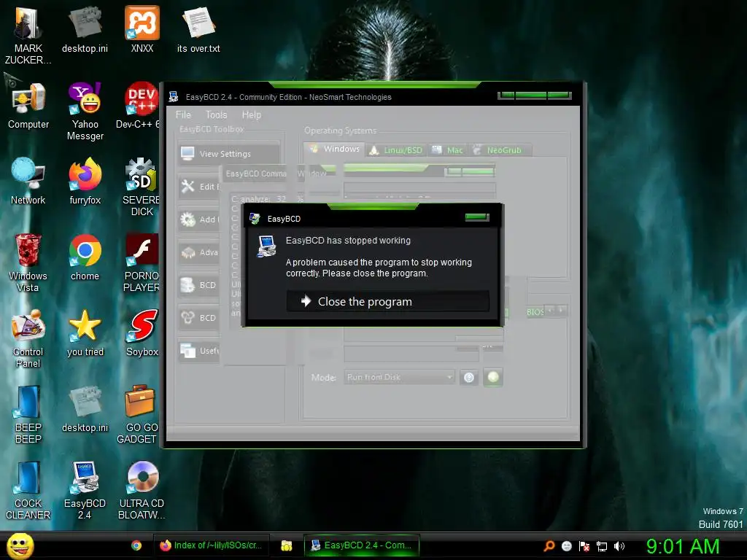
Task: Open the Soybox desktop shortcut
Action: pos(142,333)
